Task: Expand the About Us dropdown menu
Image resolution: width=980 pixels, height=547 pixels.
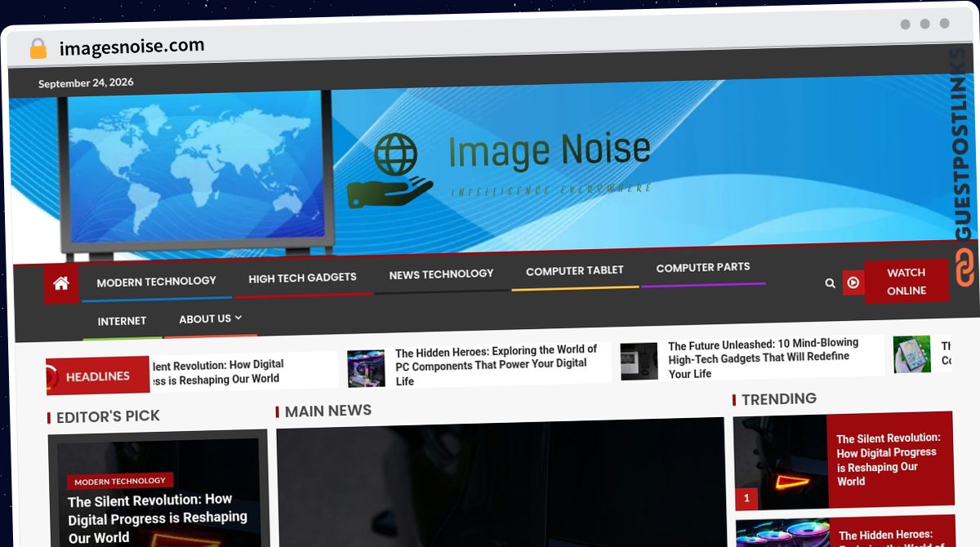Action: pos(211,319)
